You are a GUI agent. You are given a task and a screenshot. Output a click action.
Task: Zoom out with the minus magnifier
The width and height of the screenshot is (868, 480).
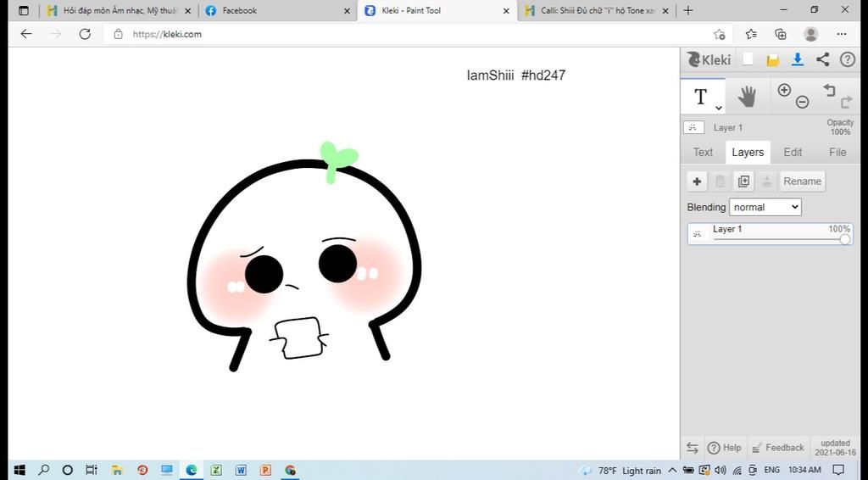click(802, 102)
